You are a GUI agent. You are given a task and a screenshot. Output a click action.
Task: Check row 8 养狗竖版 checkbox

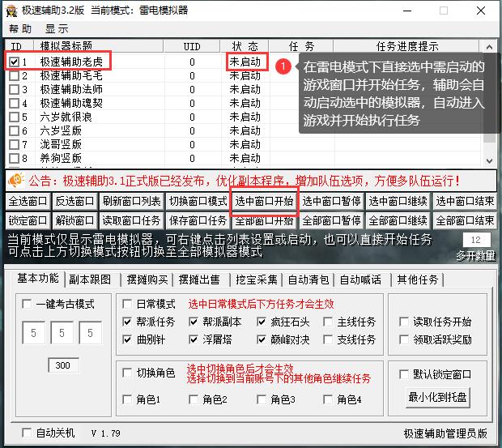point(14,158)
